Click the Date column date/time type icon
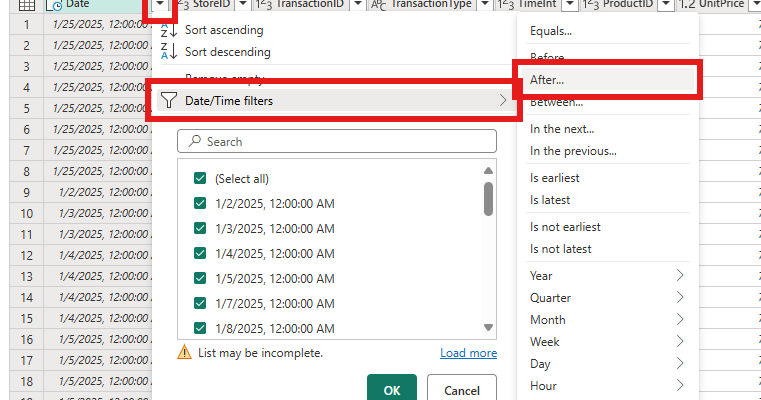Screen dimensions: 761x400 pos(56,5)
